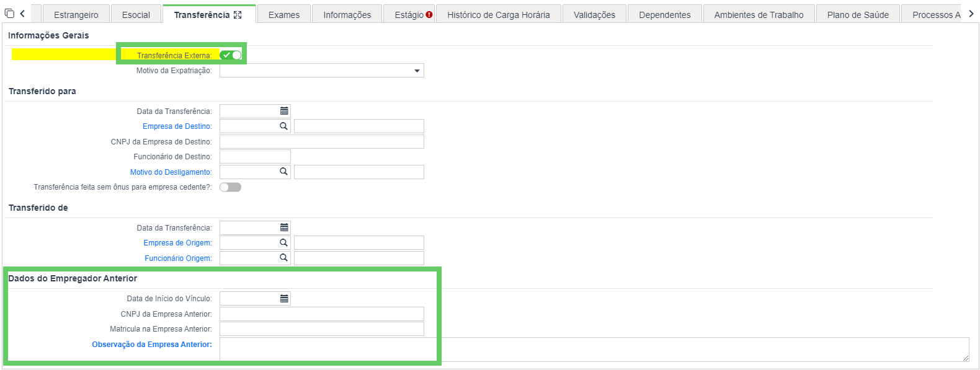Image resolution: width=980 pixels, height=370 pixels.
Task: Click Empresa de Origem description field
Action: click(x=359, y=243)
